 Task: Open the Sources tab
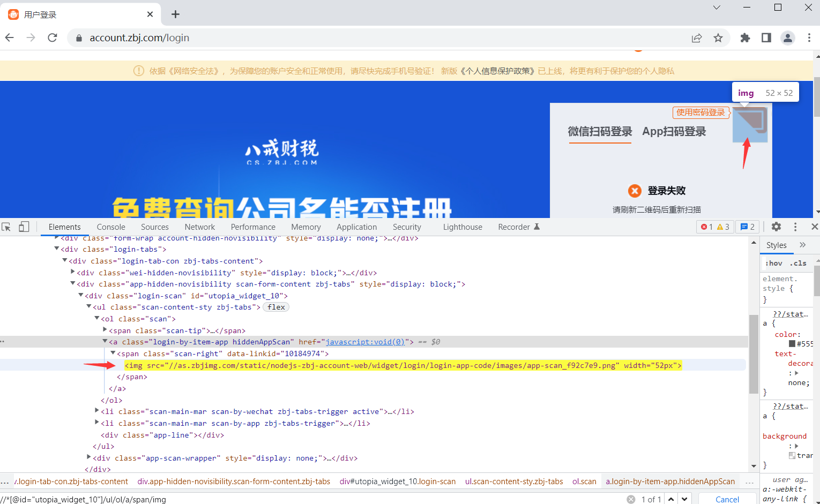(155, 227)
